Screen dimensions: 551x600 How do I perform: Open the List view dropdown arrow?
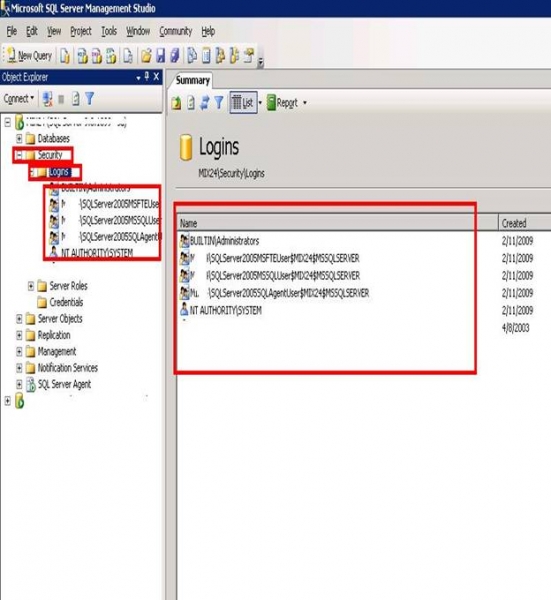[260, 103]
